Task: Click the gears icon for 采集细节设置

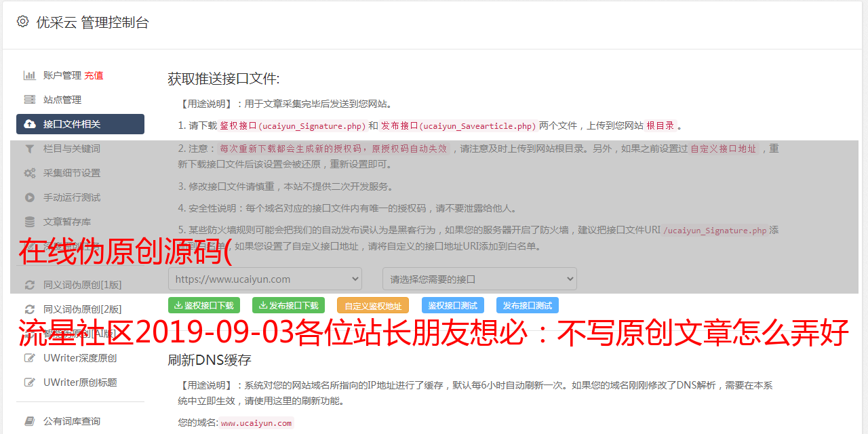Action: click(x=30, y=173)
